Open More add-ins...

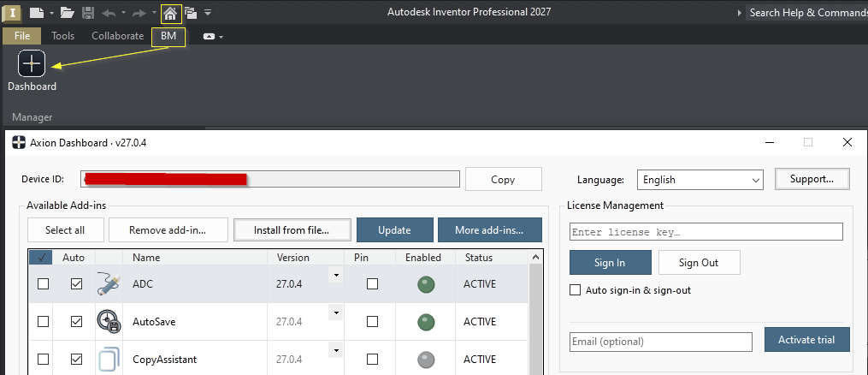(x=490, y=229)
